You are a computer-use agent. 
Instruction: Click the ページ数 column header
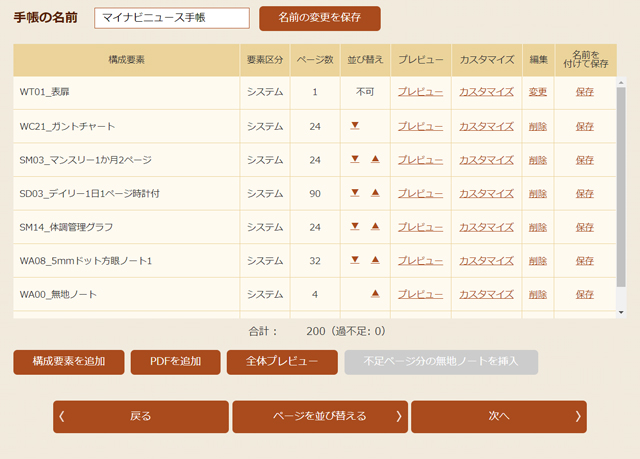[315, 60]
